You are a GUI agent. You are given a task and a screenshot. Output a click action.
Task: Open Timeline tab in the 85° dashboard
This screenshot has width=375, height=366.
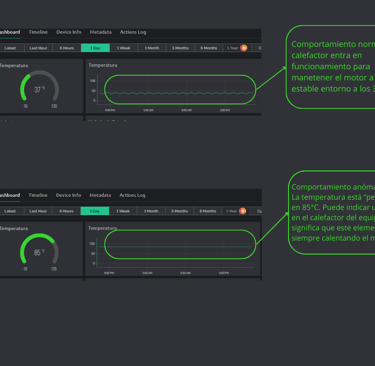[x=38, y=195]
